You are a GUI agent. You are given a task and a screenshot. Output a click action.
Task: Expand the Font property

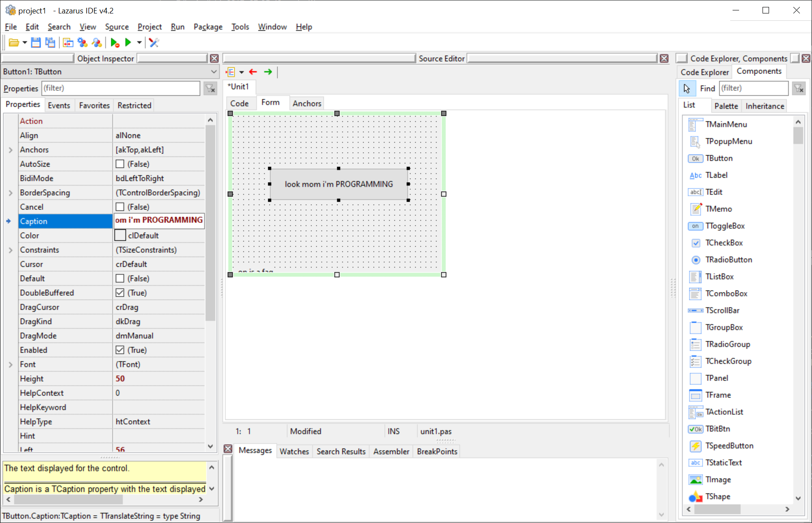[x=10, y=364]
